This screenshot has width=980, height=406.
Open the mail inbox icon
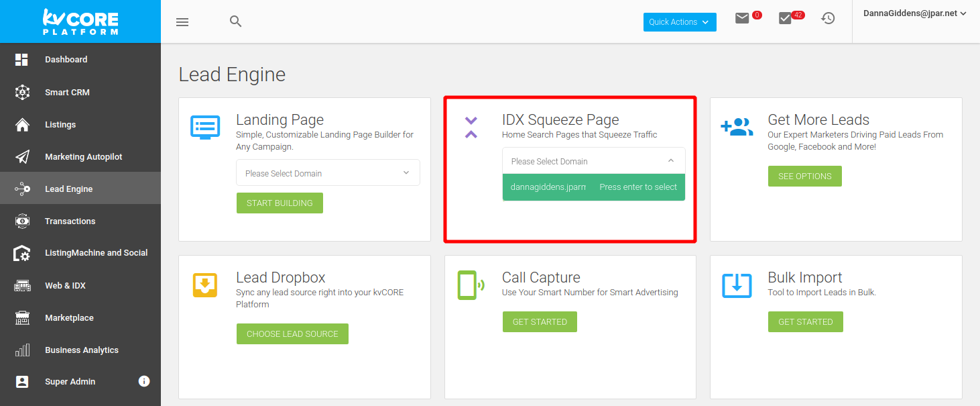(742, 19)
